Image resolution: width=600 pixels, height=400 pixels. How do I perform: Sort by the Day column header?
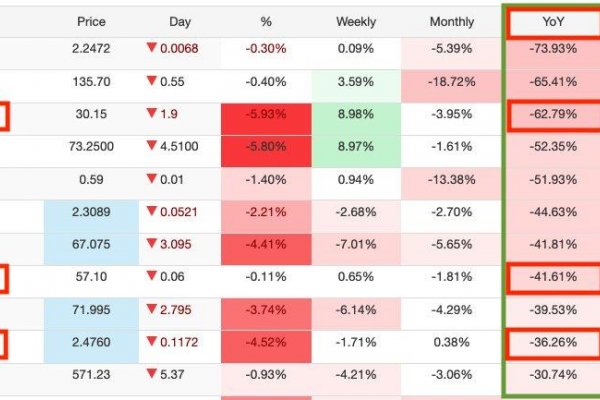[x=180, y=21]
